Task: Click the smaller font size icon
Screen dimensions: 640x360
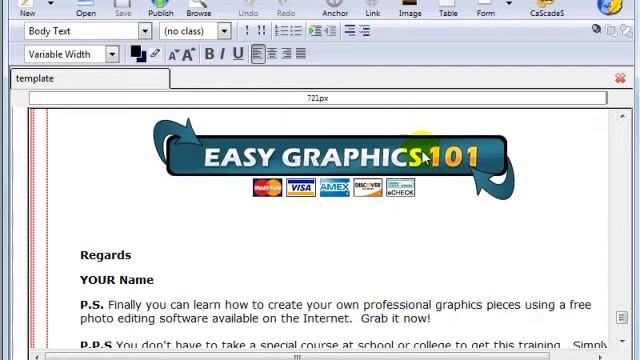Action: [174, 55]
